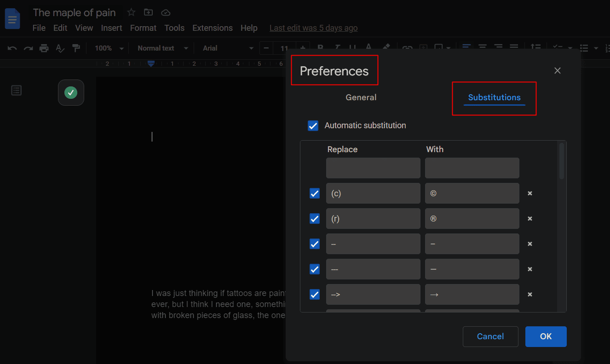
Task: Click the Cancel button
Action: tap(490, 336)
